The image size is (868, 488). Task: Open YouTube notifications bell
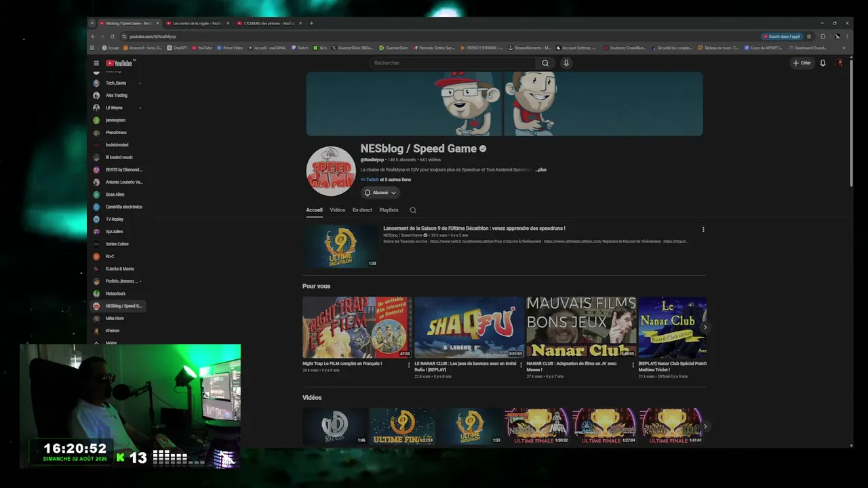click(x=823, y=63)
